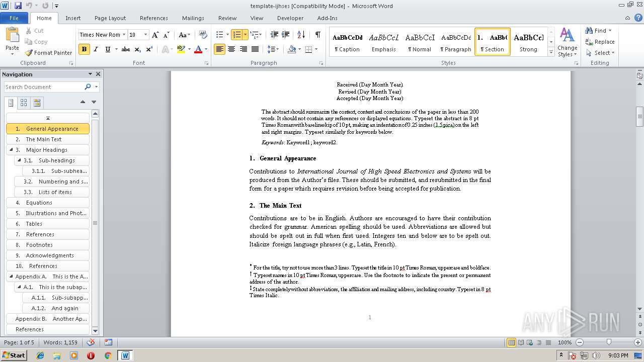Click the Shrink Font icon
Image resolution: width=644 pixels, height=362 pixels.
pos(167,35)
